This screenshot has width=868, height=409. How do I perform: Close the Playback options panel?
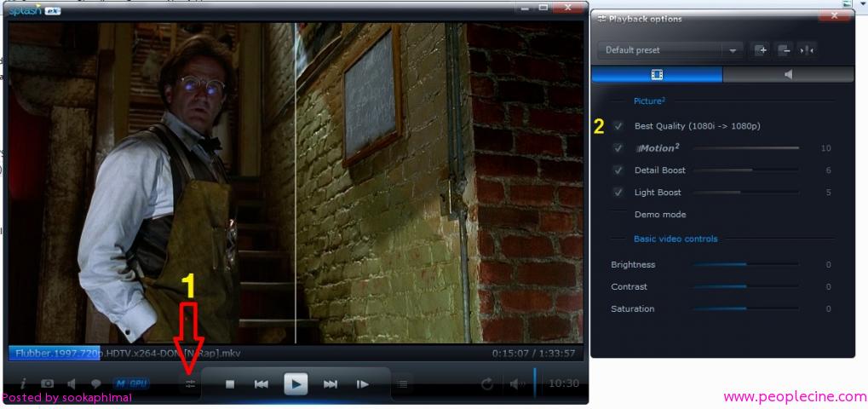tap(835, 15)
